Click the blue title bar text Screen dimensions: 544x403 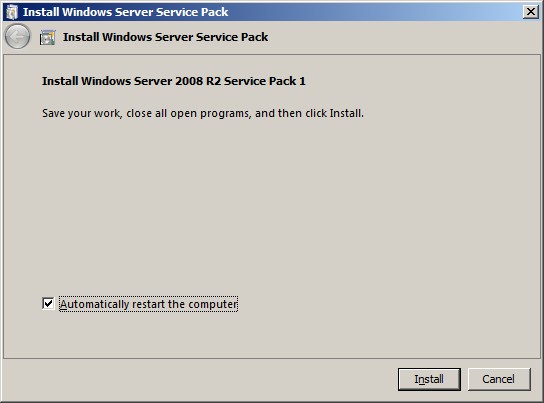(x=126, y=12)
